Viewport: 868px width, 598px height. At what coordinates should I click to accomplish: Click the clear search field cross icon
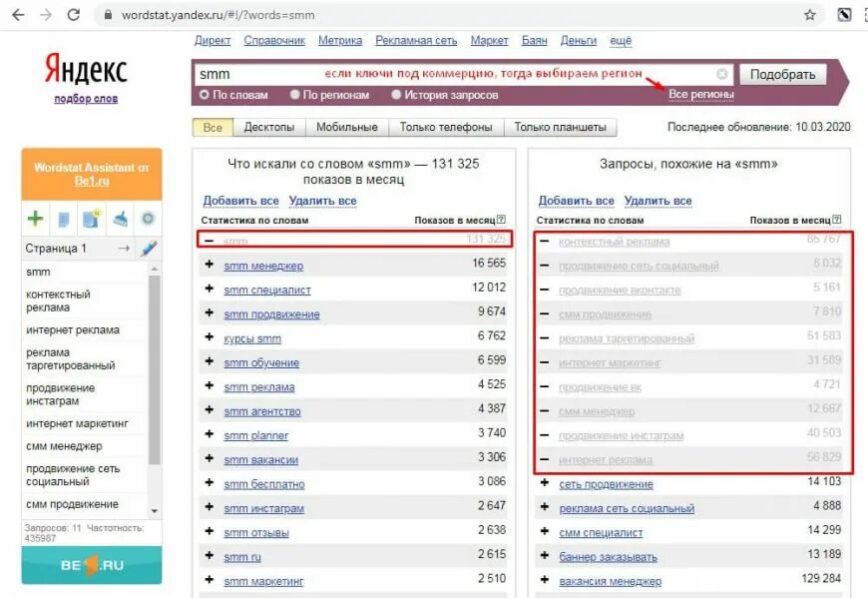722,74
